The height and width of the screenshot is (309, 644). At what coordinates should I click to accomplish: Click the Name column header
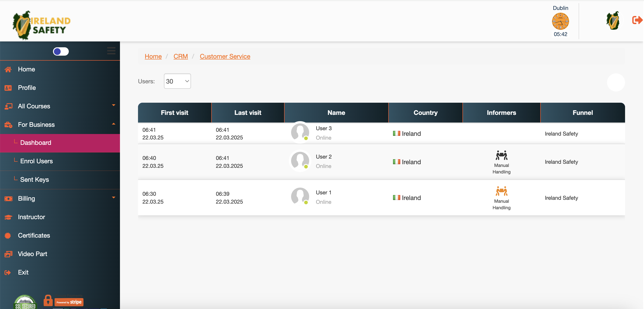[x=336, y=113]
